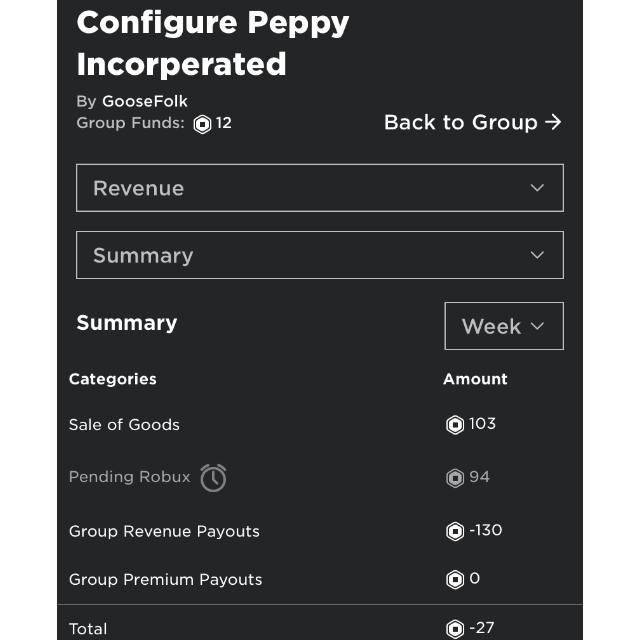Open the Revenue dropdown

[x=320, y=188]
